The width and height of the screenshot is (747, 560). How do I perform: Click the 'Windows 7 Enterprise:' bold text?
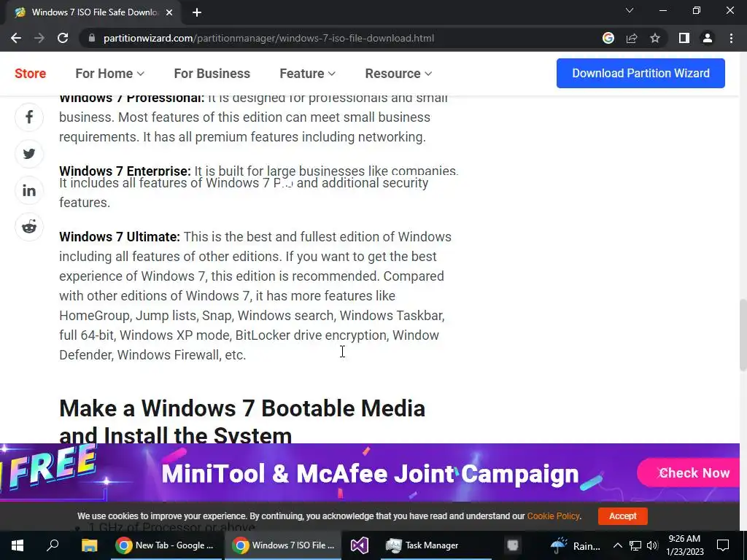[125, 171]
